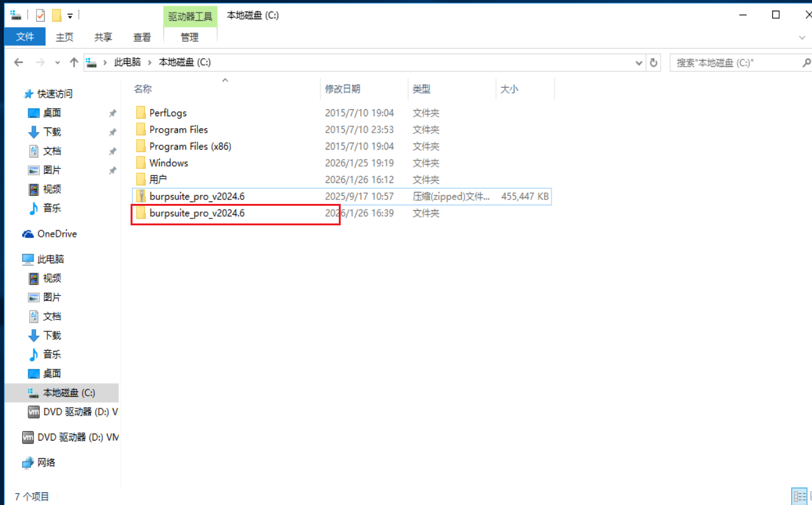Open pinned 下载 under quick access
This screenshot has width=812, height=505.
52,132
